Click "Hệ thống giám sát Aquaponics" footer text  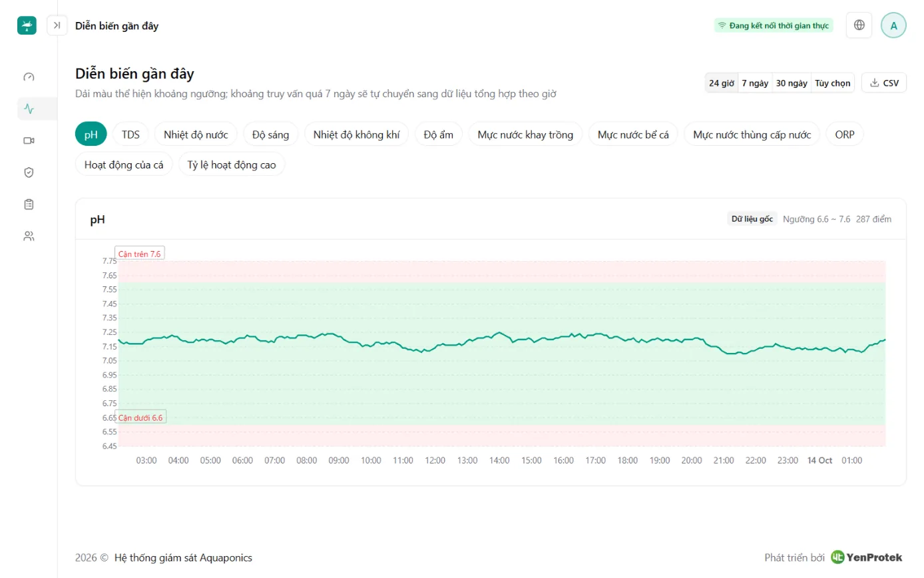(184, 557)
